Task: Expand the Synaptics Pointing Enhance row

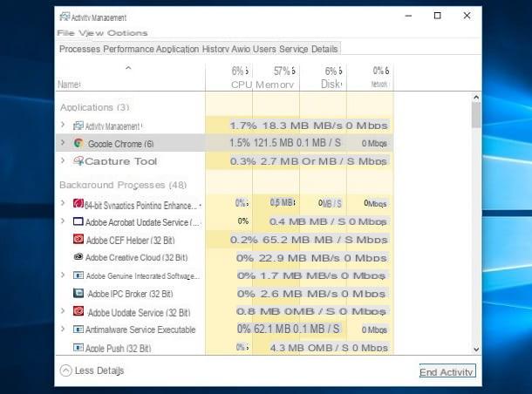Action: pos(63,203)
